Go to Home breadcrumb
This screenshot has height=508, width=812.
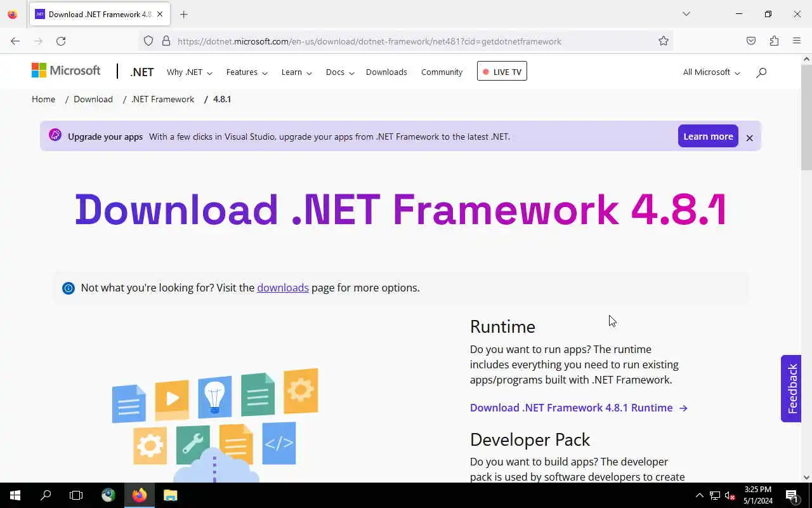(x=43, y=99)
